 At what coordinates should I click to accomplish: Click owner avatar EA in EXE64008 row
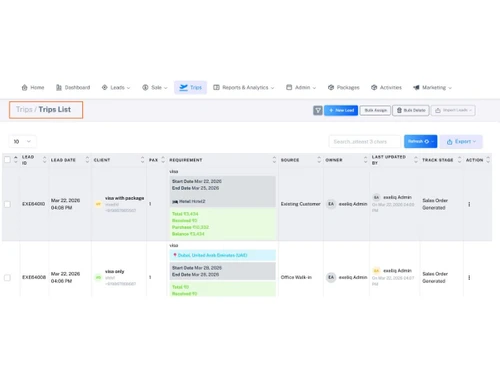point(331,277)
